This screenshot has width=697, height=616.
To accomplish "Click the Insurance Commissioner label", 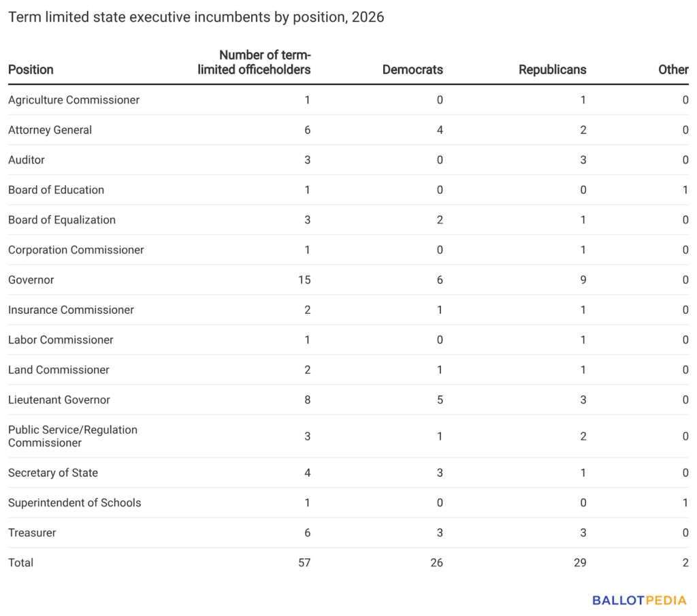I will (x=71, y=310).
